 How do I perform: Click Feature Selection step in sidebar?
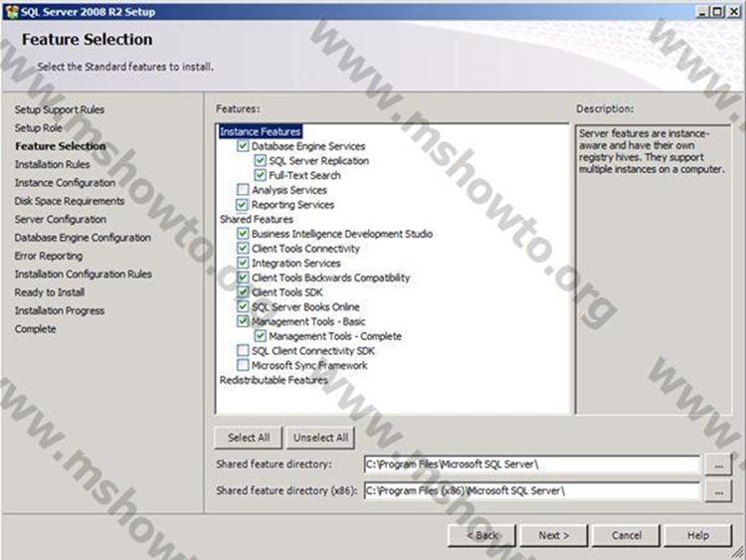point(61,146)
